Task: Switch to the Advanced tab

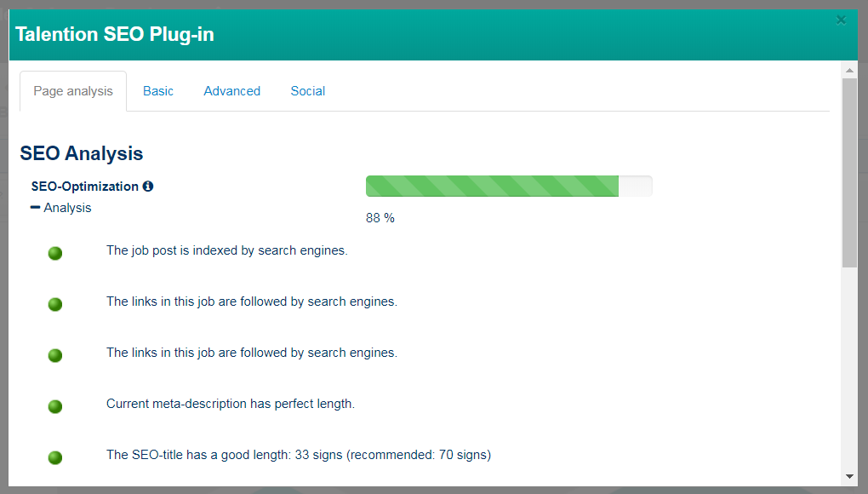Action: (x=232, y=91)
